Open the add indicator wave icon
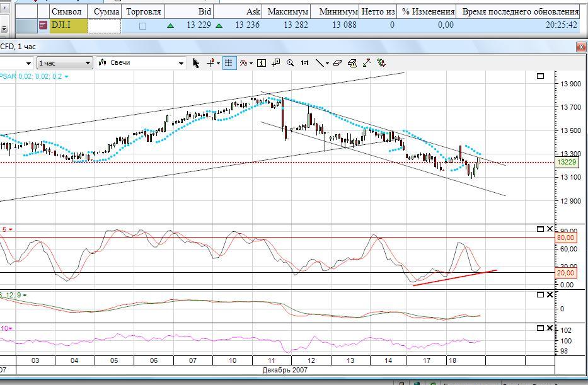The width and height of the screenshot is (588, 385). 244,63
